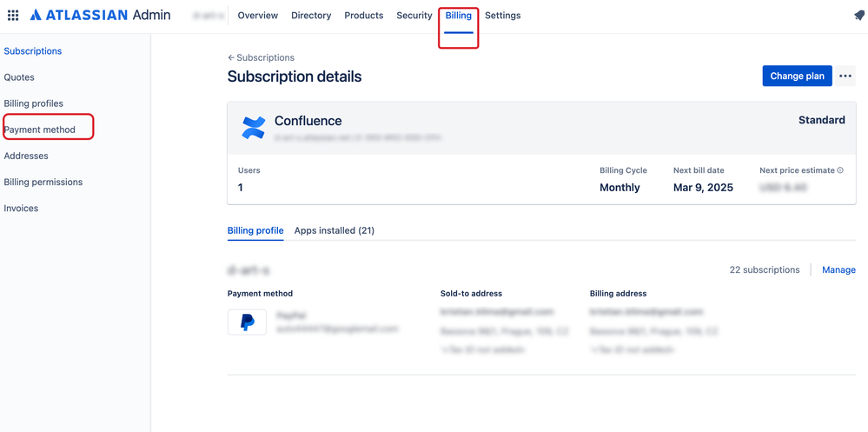The image size is (868, 432).
Task: Open Addresses in the sidebar
Action: tap(26, 156)
